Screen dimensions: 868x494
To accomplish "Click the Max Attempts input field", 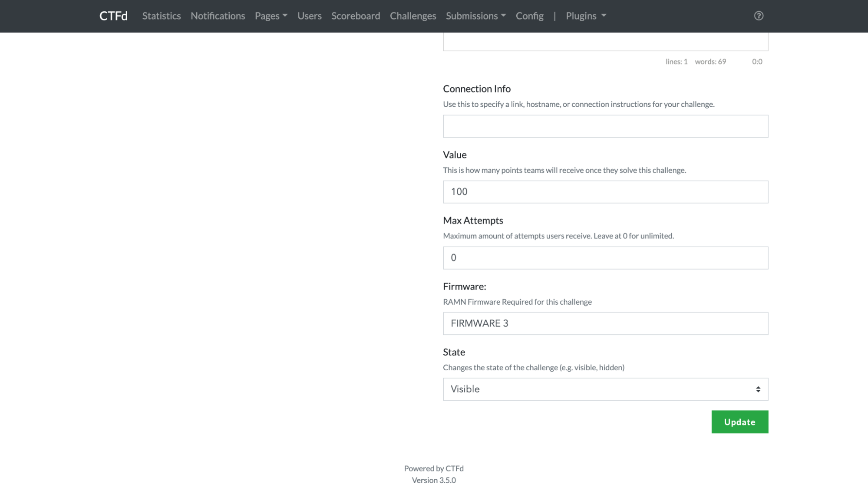I will (605, 258).
